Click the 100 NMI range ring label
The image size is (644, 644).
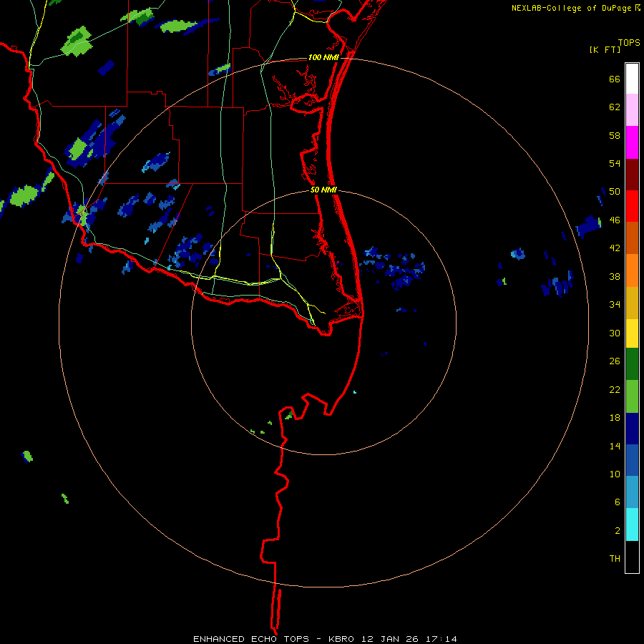(x=323, y=57)
